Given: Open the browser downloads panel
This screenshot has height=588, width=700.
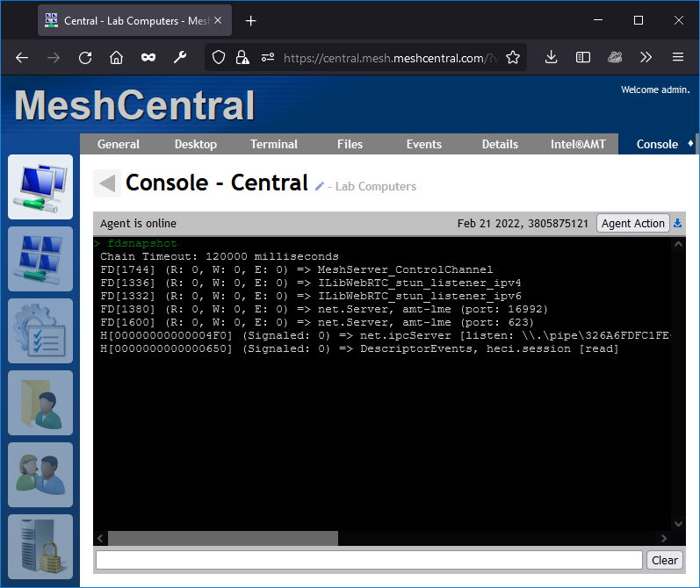Looking at the screenshot, I should 552,58.
